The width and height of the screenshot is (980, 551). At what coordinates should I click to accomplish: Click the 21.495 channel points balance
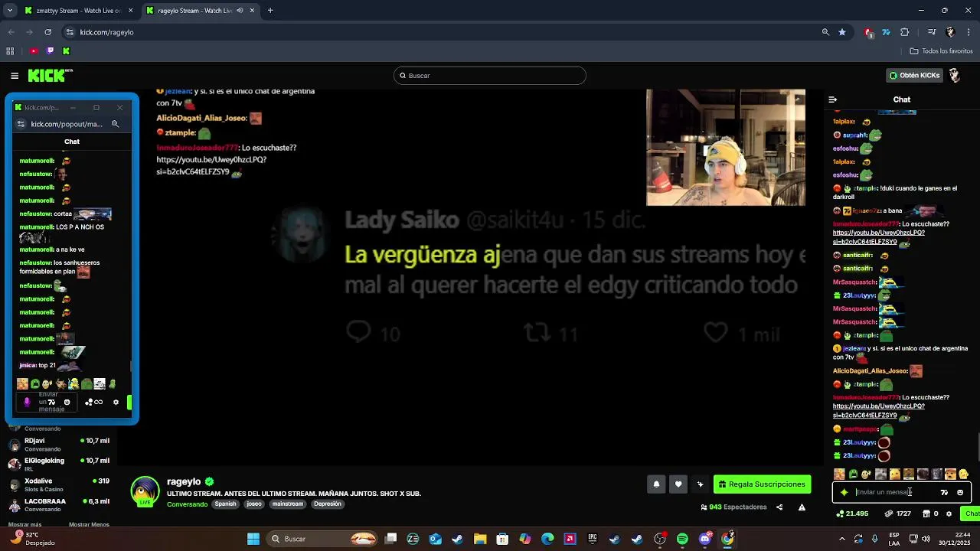pyautogui.click(x=852, y=514)
